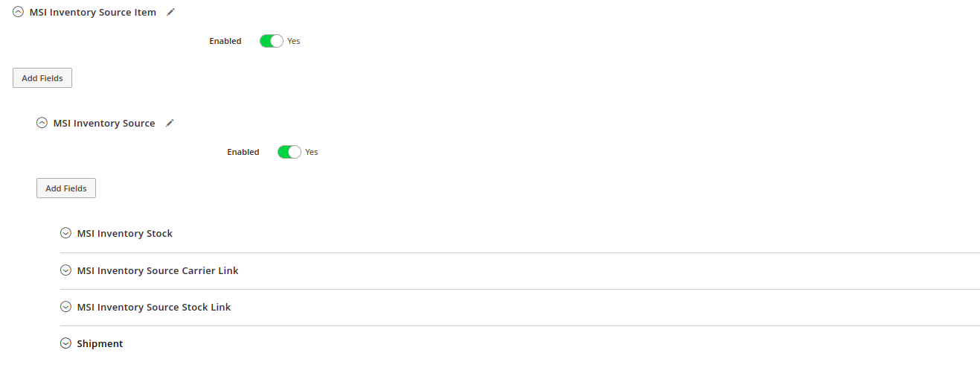Collapse section using MSI Inventory Source Item chevron

pyautogui.click(x=18, y=12)
